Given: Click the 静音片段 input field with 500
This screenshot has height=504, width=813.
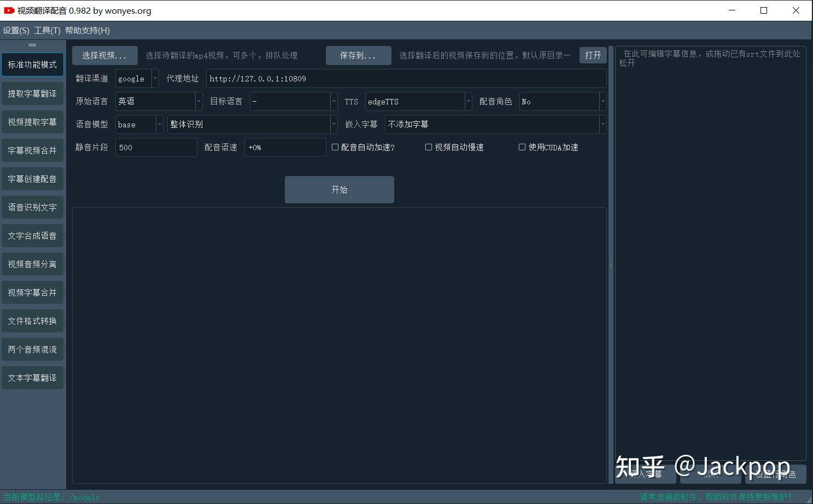Looking at the screenshot, I should [x=156, y=147].
